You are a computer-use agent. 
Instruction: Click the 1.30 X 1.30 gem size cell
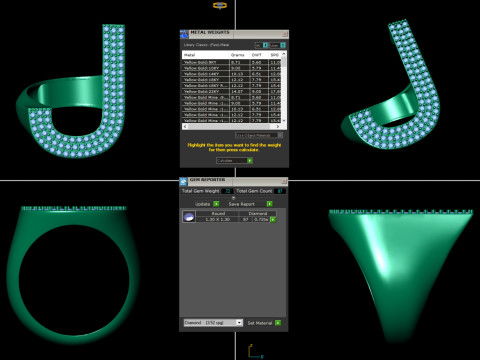coord(217,219)
